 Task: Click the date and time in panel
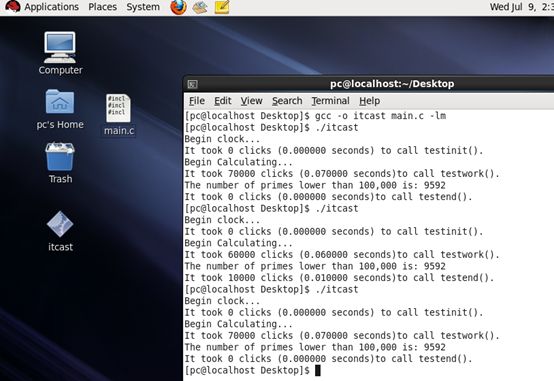(x=521, y=7)
